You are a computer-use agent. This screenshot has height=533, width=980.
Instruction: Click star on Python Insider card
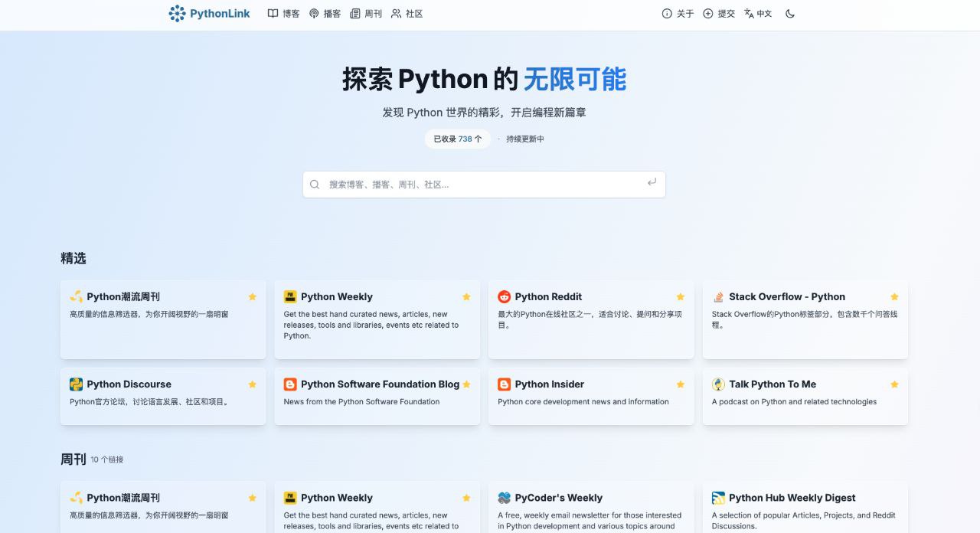pyautogui.click(x=680, y=384)
